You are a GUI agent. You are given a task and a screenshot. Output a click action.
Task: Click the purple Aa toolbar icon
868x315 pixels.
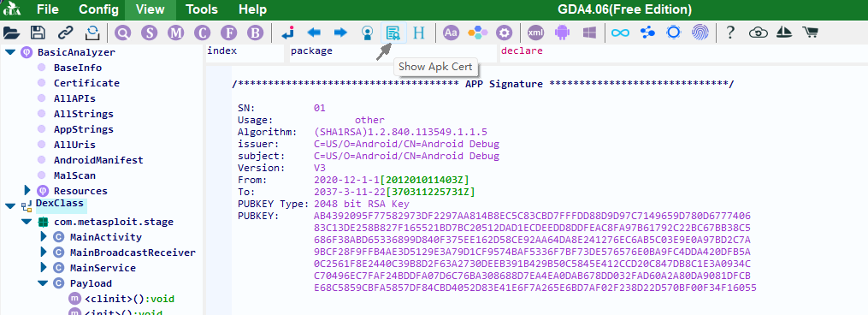pyautogui.click(x=452, y=33)
